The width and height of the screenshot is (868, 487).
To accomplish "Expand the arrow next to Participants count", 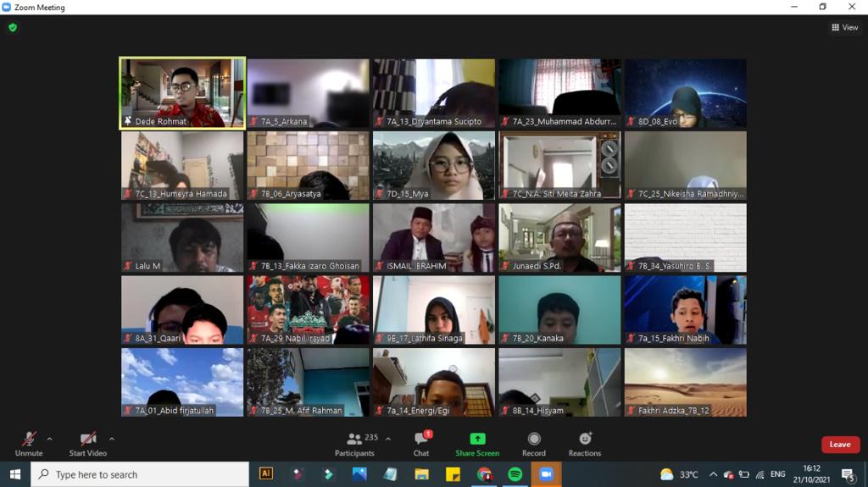I will point(388,439).
